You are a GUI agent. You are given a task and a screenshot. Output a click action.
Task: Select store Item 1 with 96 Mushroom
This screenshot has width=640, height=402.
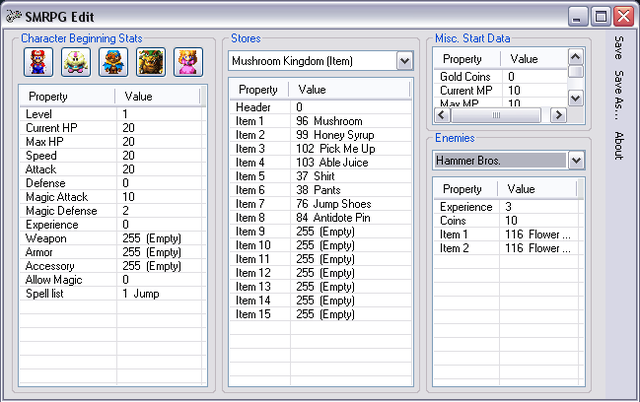[x=320, y=121]
